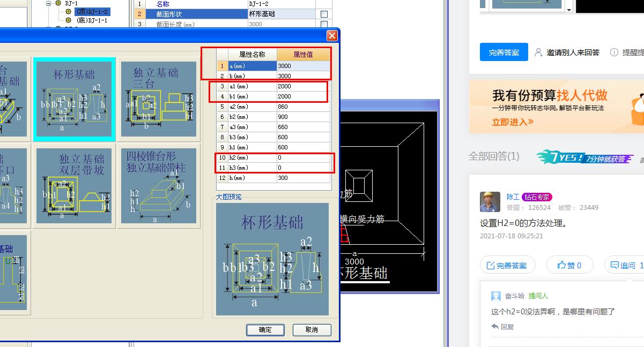Screen dimensions: 644x347
Task: Close the shape selection dialog
Action: pos(332,36)
